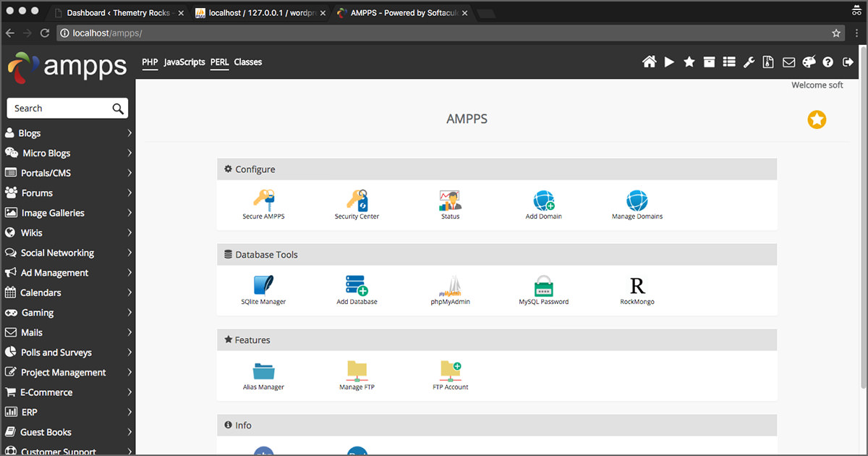Expand the Blogs category
The image size is (868, 456).
[x=68, y=133]
